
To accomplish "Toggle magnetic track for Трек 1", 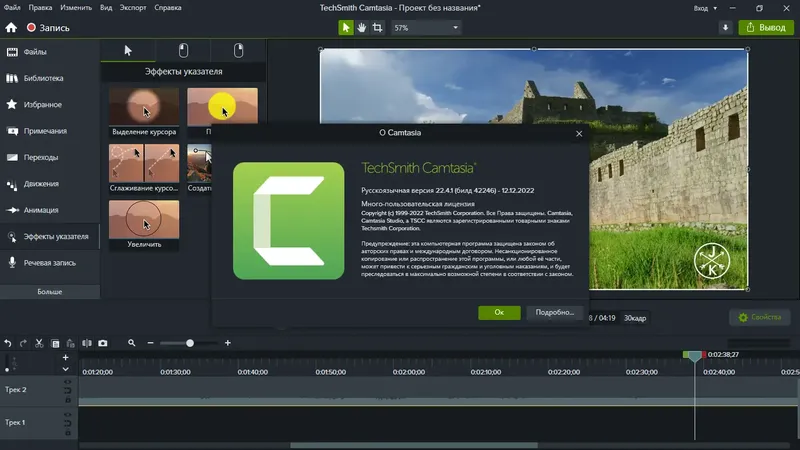I will [x=68, y=423].
